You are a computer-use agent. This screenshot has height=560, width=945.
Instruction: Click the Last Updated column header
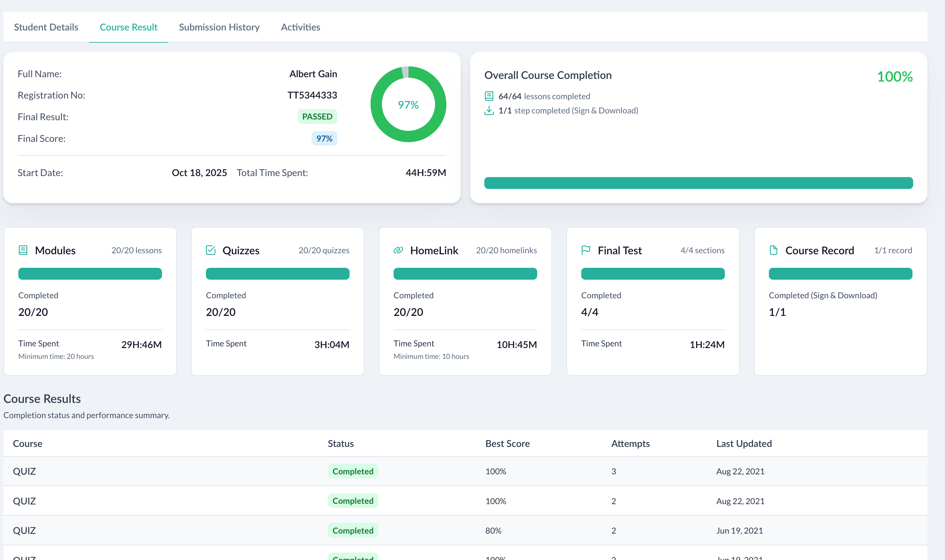[x=743, y=444]
